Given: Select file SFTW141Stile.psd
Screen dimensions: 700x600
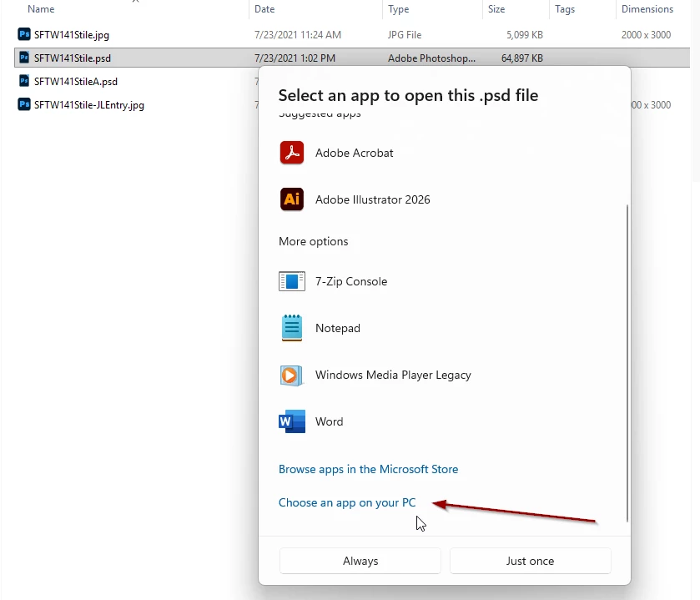Looking at the screenshot, I should (73, 58).
